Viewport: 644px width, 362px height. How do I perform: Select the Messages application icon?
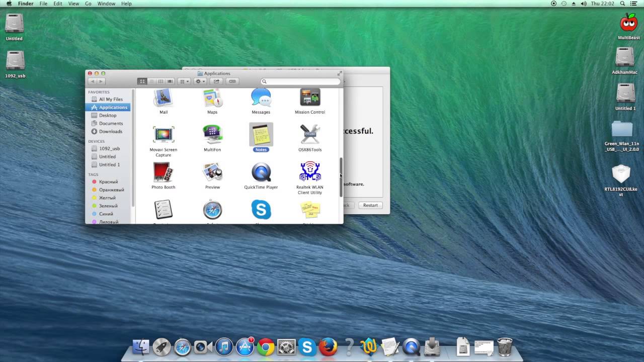(261, 98)
